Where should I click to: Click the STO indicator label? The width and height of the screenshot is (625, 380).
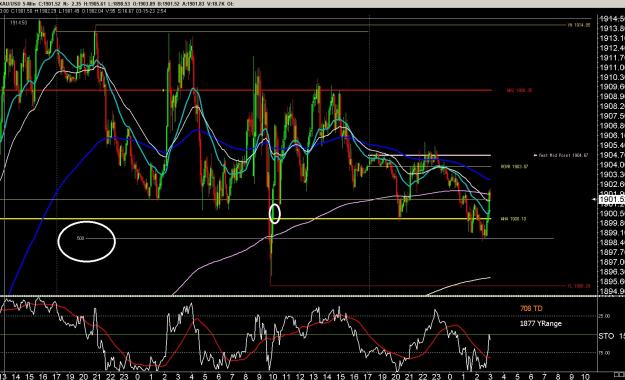pos(606,336)
